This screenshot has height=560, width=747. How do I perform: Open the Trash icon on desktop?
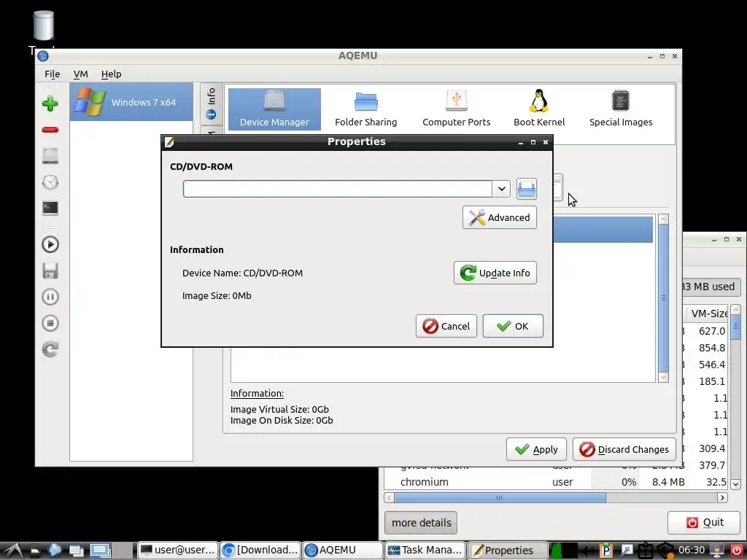[x=43, y=26]
